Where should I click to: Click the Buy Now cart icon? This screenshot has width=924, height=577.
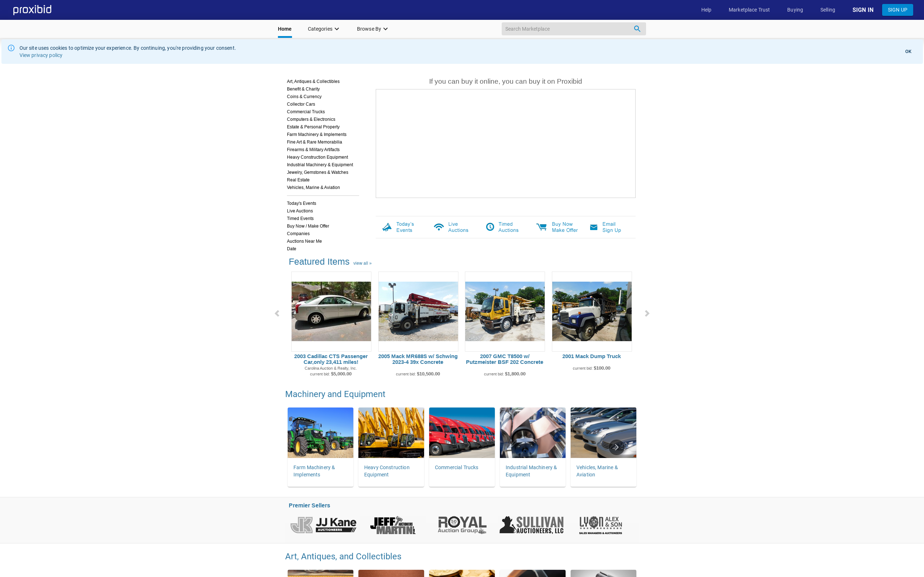541,228
